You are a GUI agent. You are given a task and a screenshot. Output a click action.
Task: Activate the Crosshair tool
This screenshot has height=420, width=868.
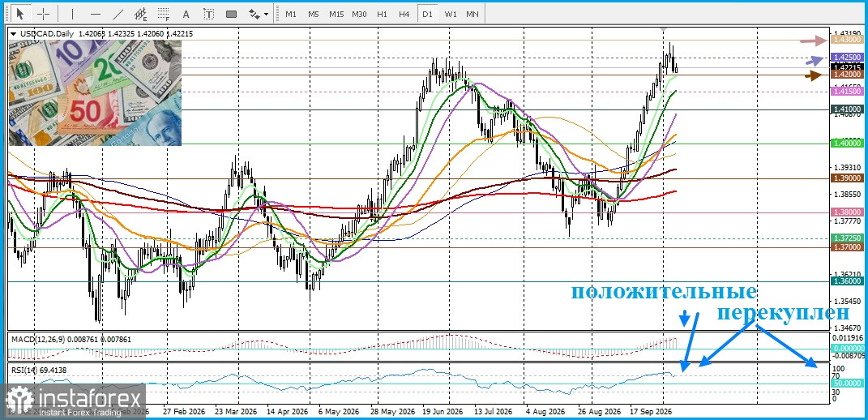43,13
